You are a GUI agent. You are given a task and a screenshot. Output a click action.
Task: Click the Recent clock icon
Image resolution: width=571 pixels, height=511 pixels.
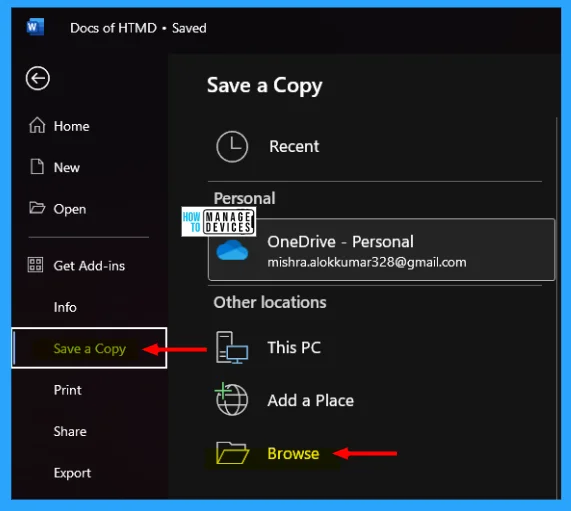tap(232, 146)
